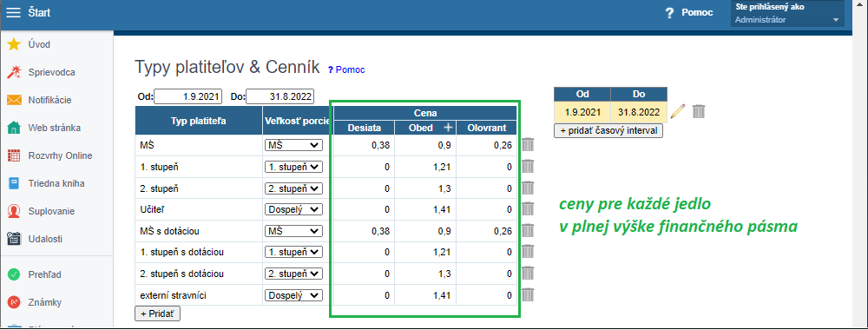Click the Prehľad green check icon
868x330 pixels.
(x=14, y=274)
